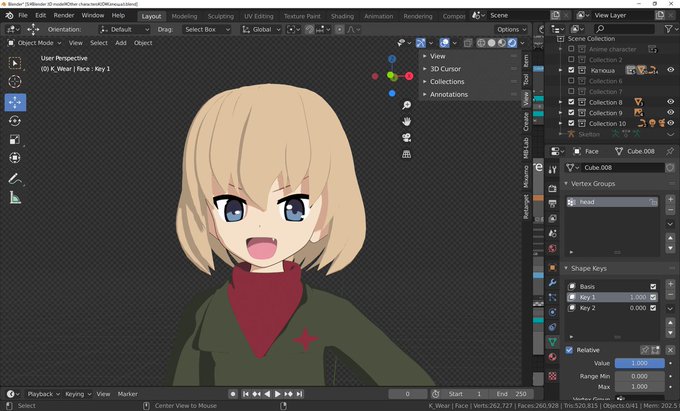
Task: Open the View Layer properties tab
Action: (x=552, y=219)
